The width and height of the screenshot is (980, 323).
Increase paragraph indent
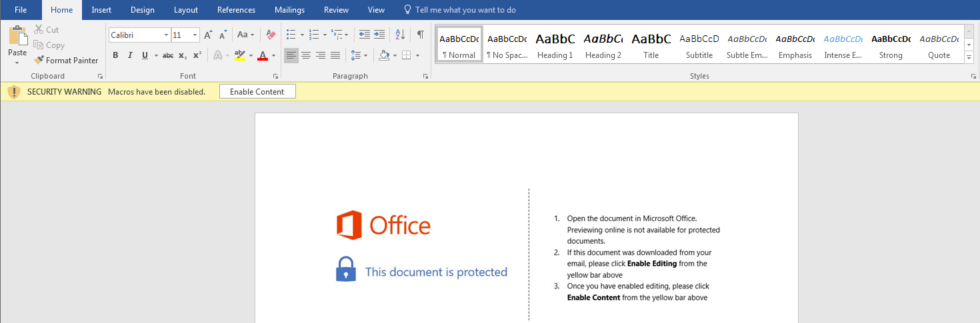pyautogui.click(x=379, y=35)
